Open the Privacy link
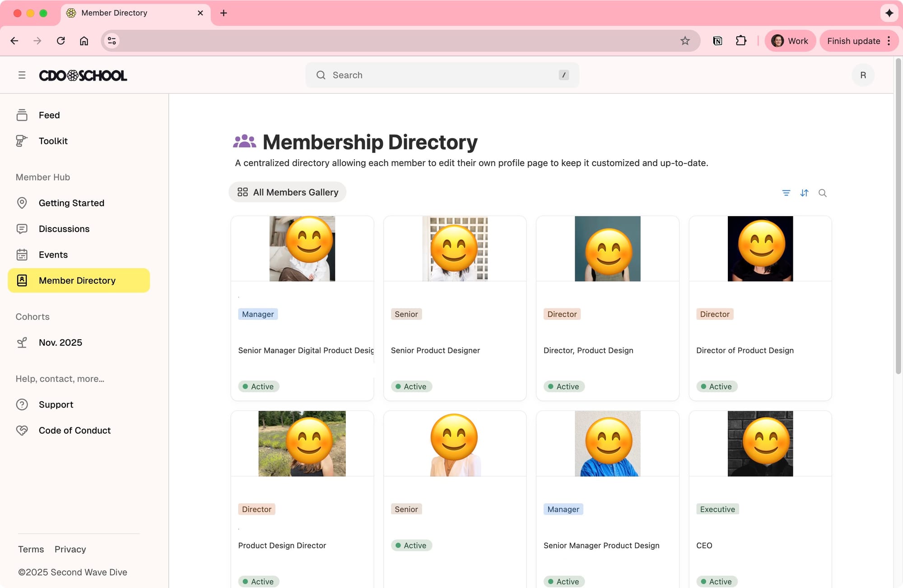Image resolution: width=903 pixels, height=588 pixels. [70, 549]
